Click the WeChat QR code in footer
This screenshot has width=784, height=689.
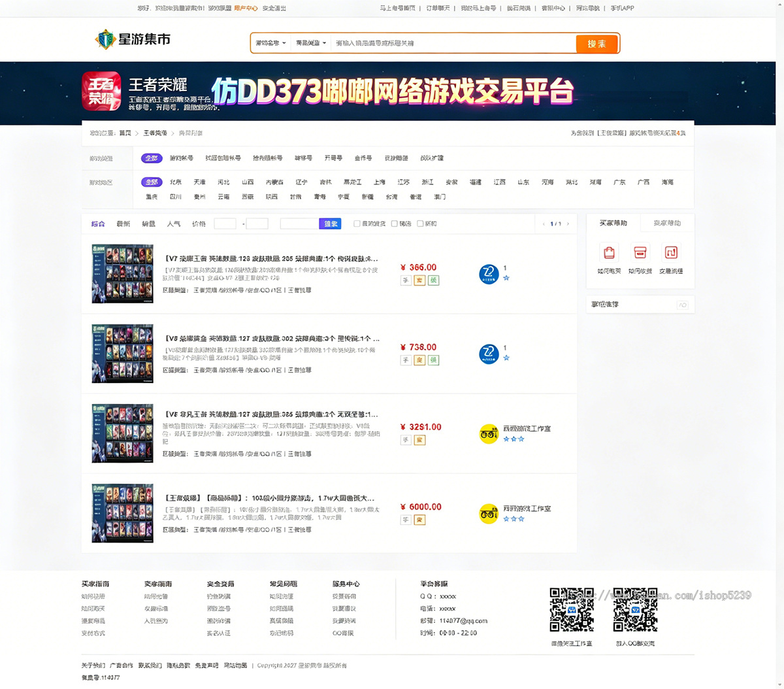click(x=572, y=609)
